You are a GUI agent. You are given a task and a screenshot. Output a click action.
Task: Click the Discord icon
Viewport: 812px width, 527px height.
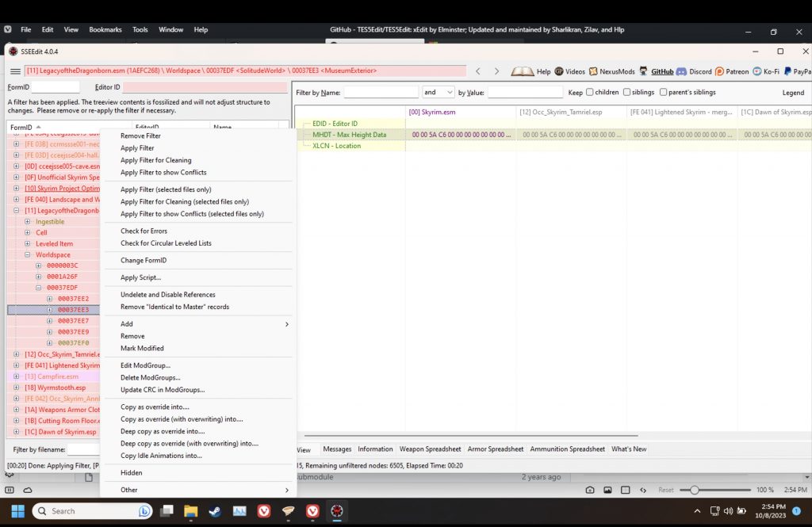click(x=680, y=71)
